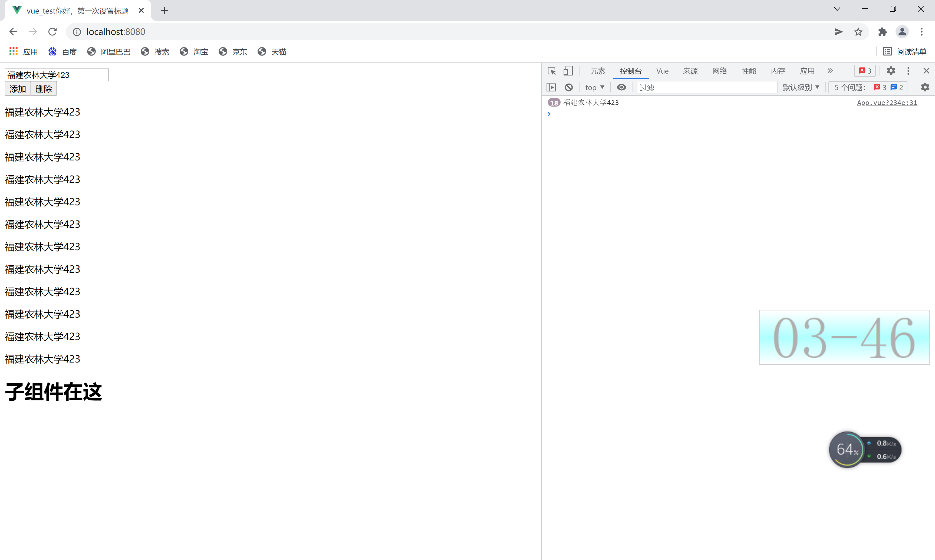Viewport: 935px width, 560px height.
Task: Open the Chrome extensions puzzle icon
Action: pos(883,32)
